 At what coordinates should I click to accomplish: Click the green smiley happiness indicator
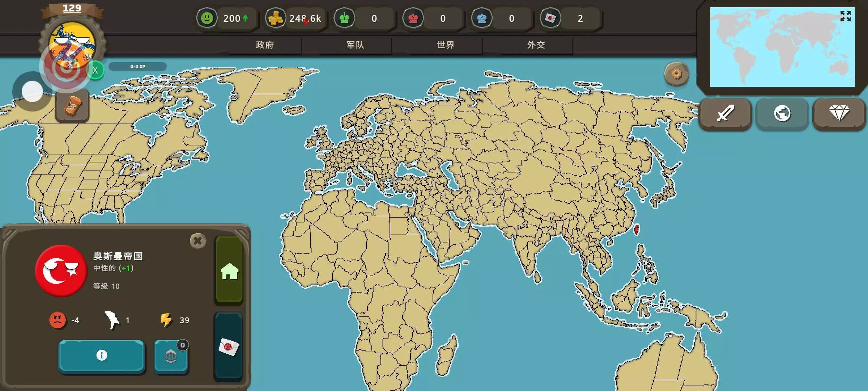[x=207, y=18]
